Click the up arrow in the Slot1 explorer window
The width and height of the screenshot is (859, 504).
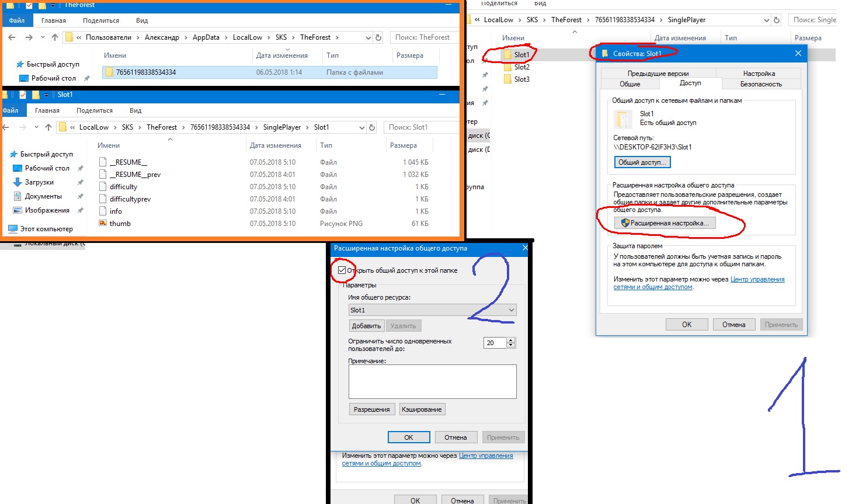[48, 127]
